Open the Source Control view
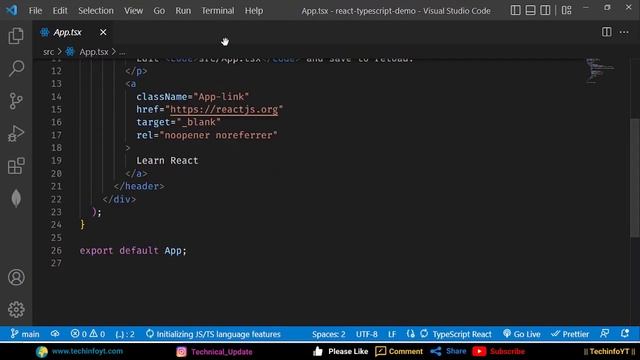This screenshot has width=640, height=360. tap(16, 101)
